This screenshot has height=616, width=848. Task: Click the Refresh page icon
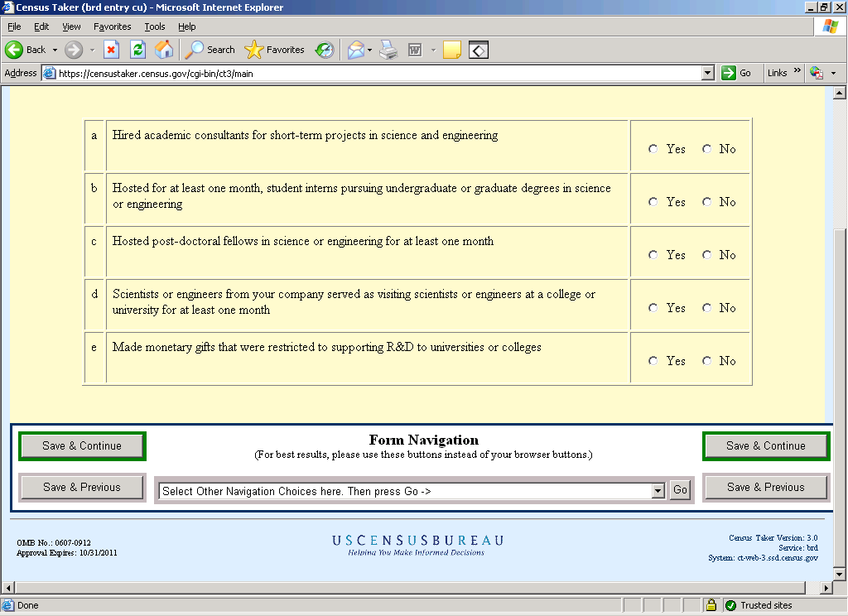[x=138, y=50]
